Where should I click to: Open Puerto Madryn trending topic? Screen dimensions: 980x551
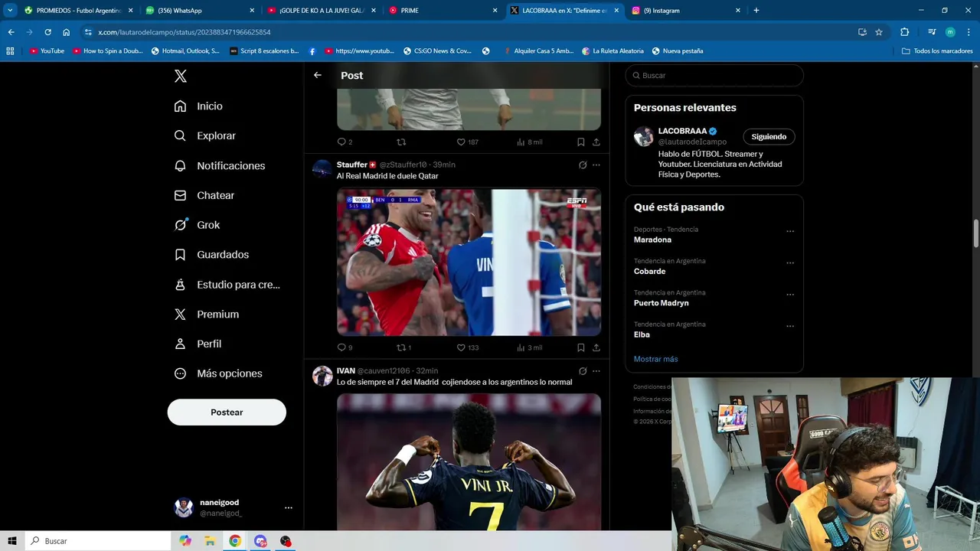point(661,303)
